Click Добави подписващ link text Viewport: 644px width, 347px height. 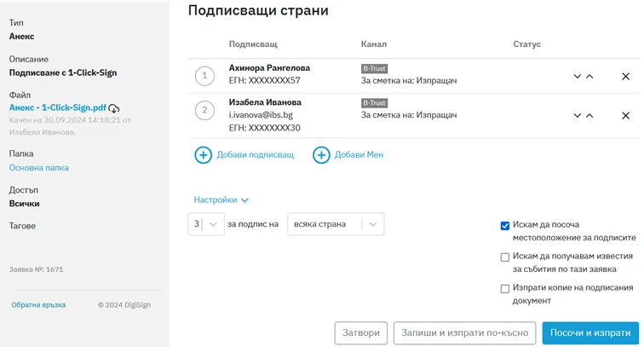255,154
